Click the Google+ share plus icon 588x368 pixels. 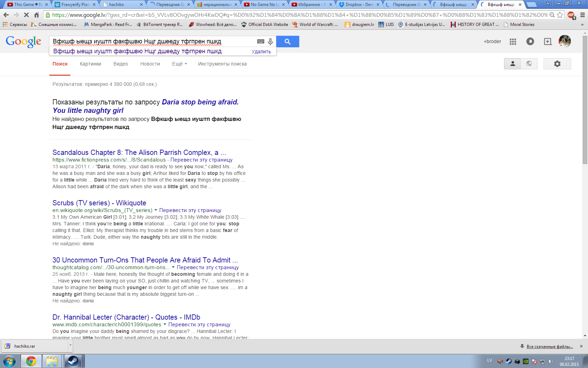548,41
